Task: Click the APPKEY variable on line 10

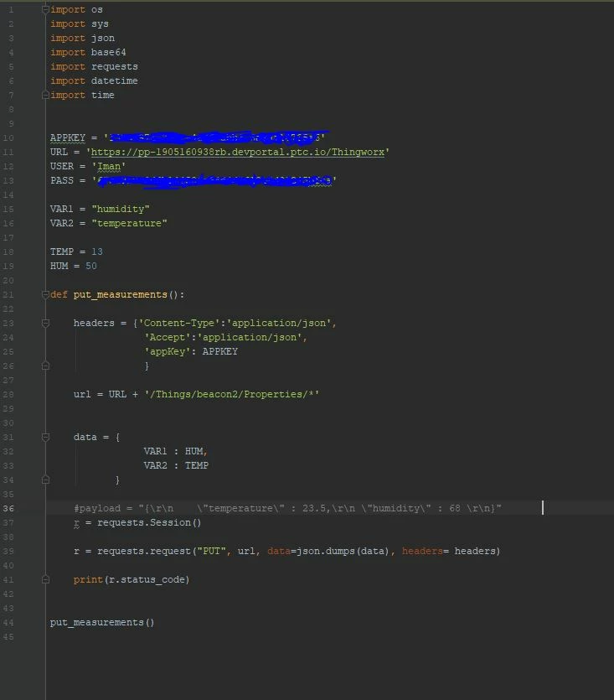Action: point(67,137)
